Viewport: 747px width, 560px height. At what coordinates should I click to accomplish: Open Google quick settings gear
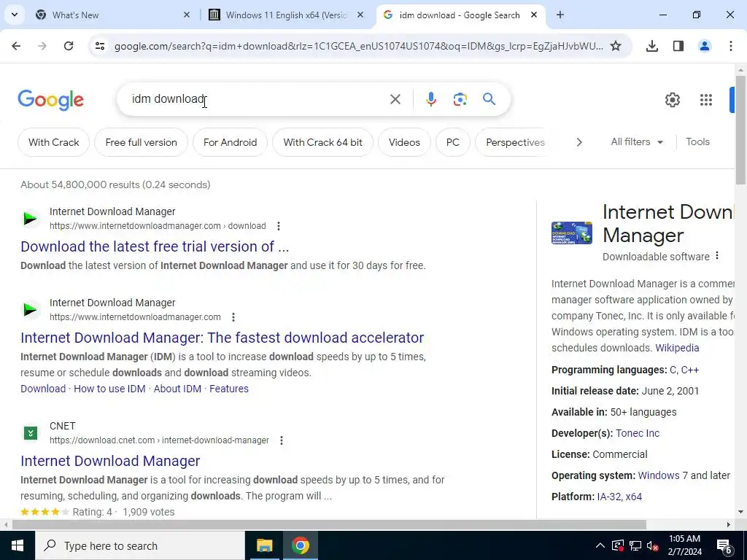click(672, 99)
